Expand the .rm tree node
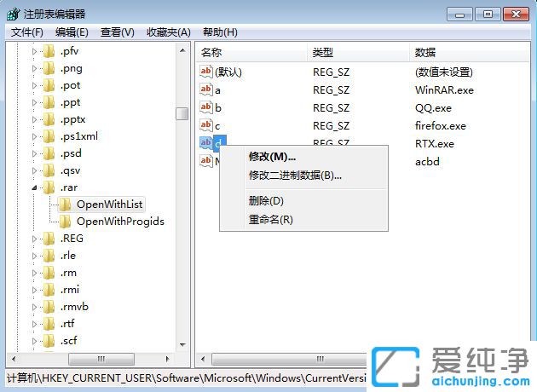The width and height of the screenshot is (537, 392). click(34, 273)
